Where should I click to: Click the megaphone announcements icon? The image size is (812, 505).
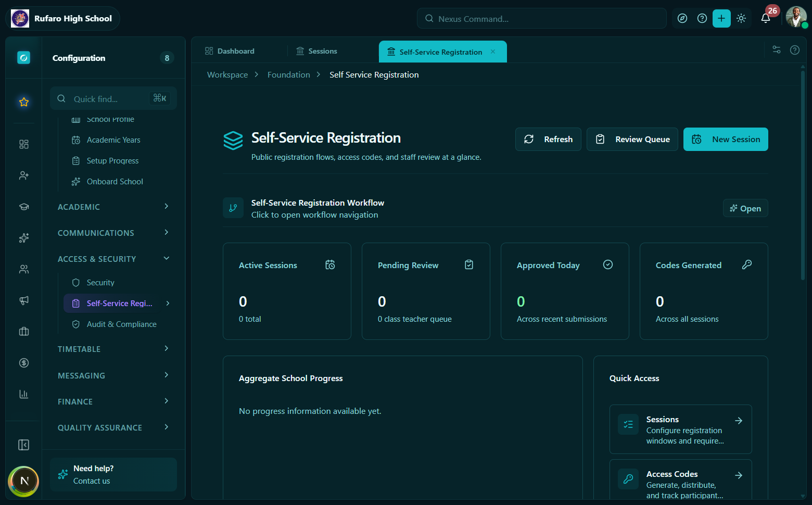(24, 300)
